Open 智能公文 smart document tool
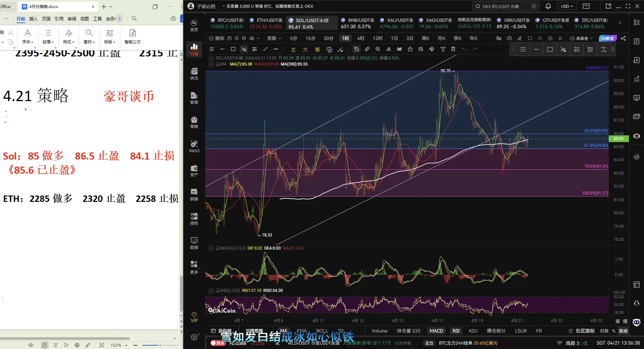 pyautogui.click(x=133, y=37)
